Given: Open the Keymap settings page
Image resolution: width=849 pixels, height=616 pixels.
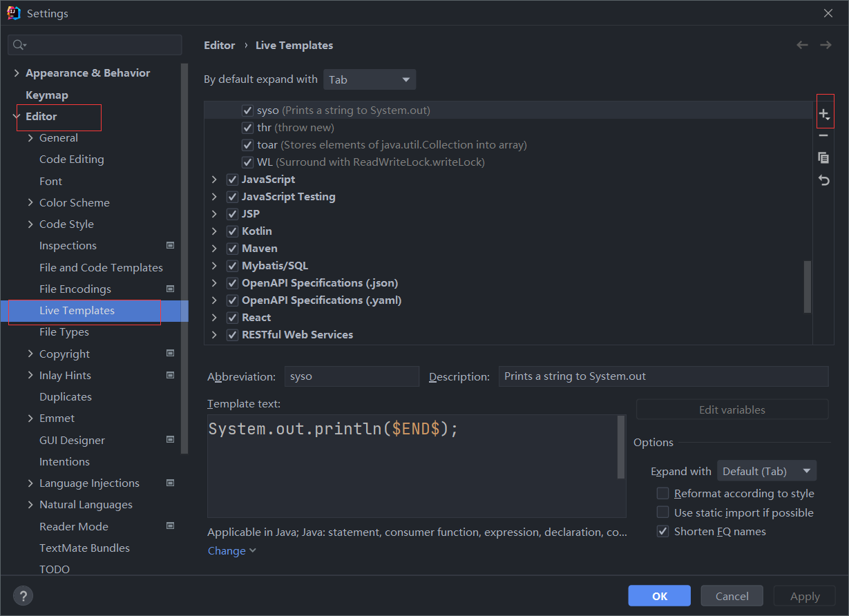Looking at the screenshot, I should (x=47, y=95).
